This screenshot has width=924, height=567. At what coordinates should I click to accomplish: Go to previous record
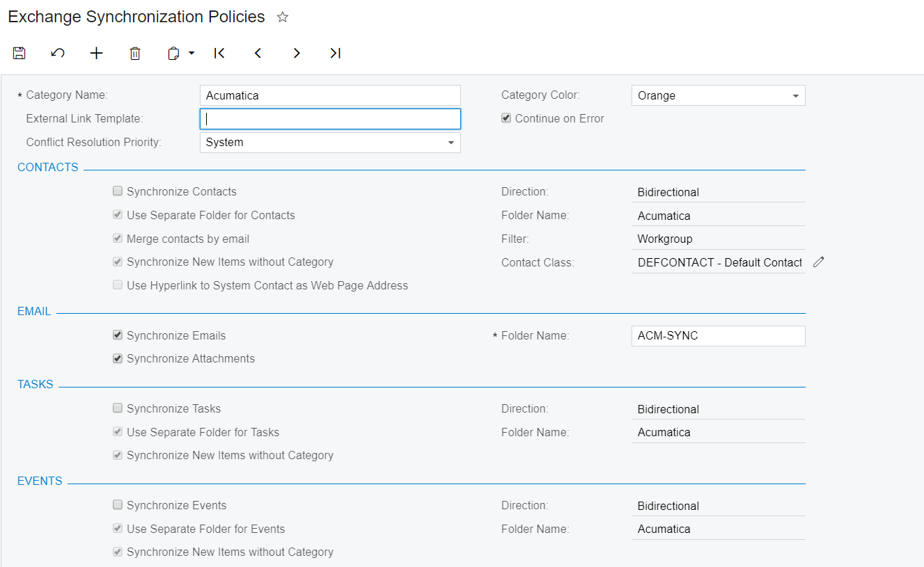click(x=258, y=53)
